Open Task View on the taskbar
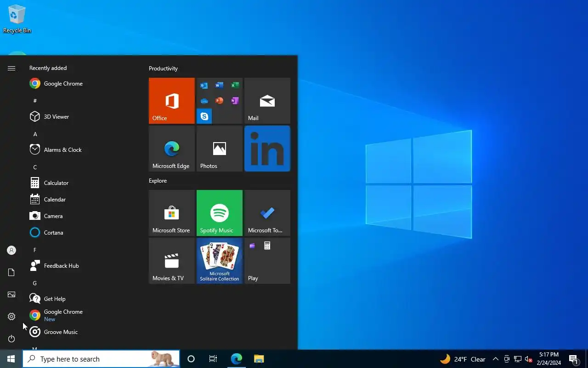The image size is (588, 368). (x=213, y=359)
